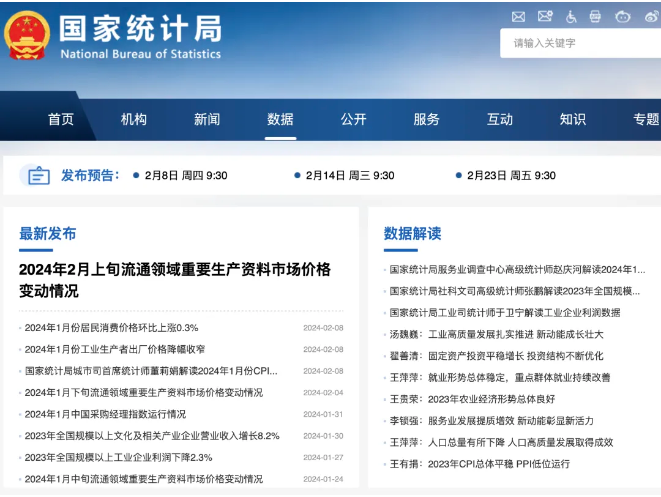Open the 首页 navigation tab
The width and height of the screenshot is (661, 497).
(61, 119)
